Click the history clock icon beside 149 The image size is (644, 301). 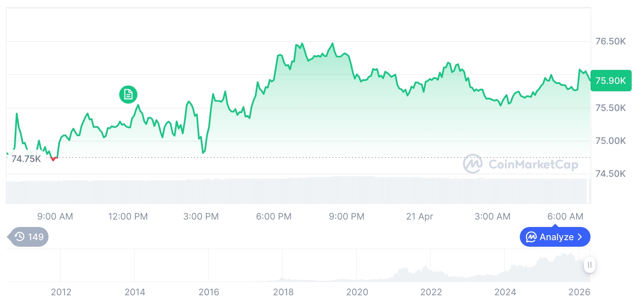19,236
